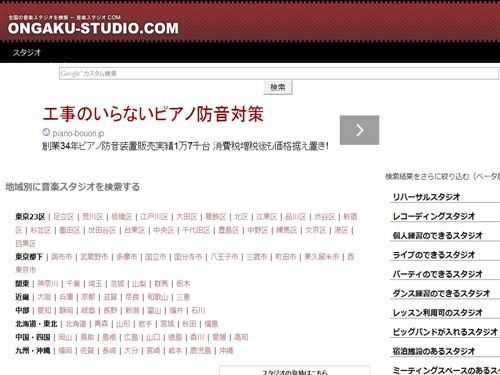Click the piano-bouon.jp globe icon
500x375 pixels.
(x=46, y=132)
